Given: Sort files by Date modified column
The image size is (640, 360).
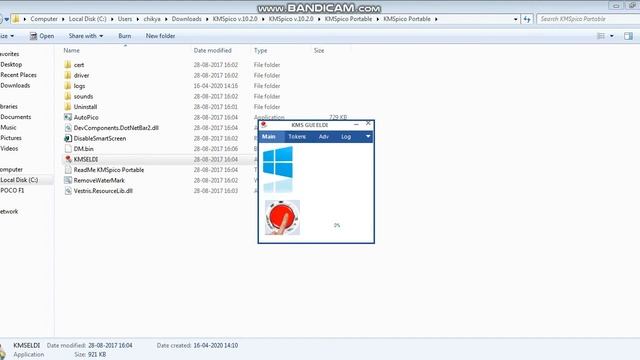Looking at the screenshot, I should click(212, 51).
